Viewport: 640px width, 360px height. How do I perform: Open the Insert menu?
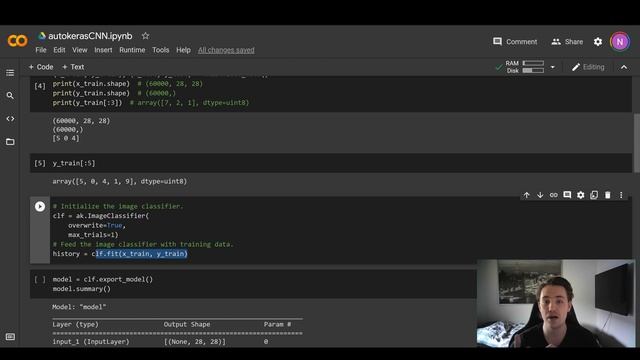[x=103, y=50]
